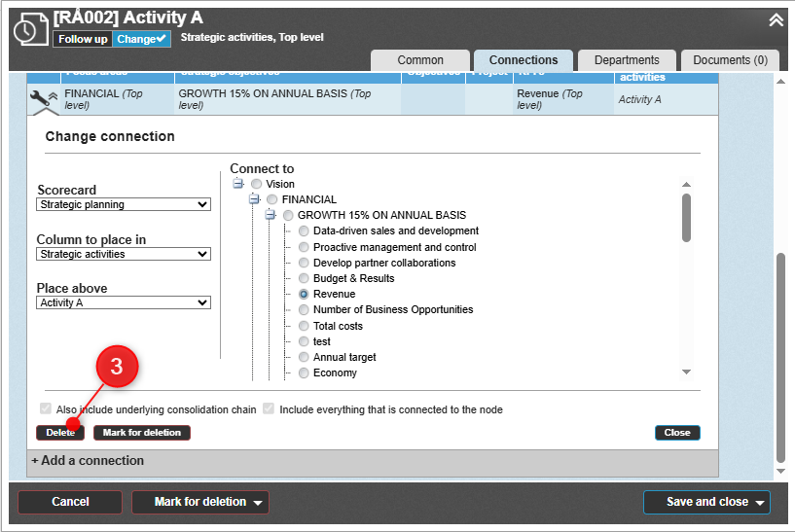795x532 pixels.
Task: Click the wrench edit connection icon
Action: 40,98
